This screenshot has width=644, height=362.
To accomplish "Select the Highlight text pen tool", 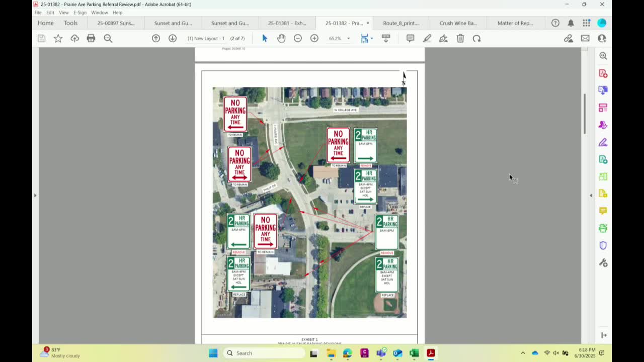I will pos(427,38).
